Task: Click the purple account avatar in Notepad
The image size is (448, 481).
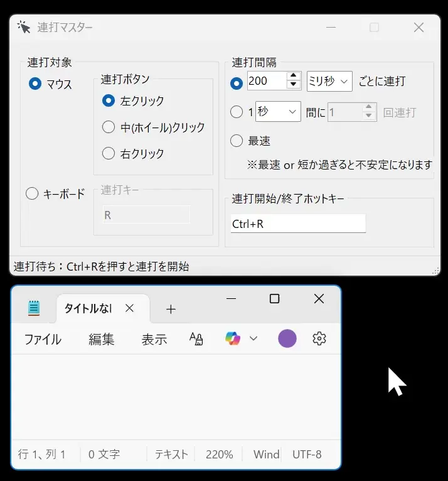Action: (287, 338)
